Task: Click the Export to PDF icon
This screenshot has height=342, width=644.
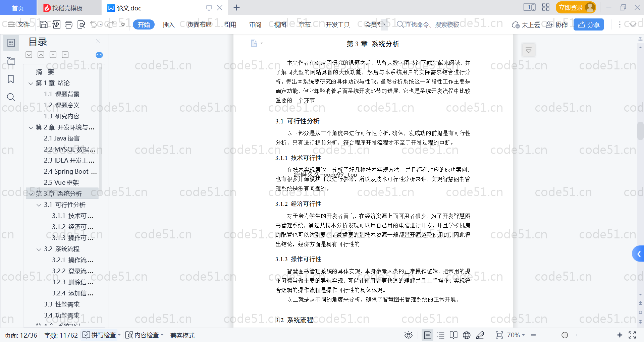Action: [56, 24]
